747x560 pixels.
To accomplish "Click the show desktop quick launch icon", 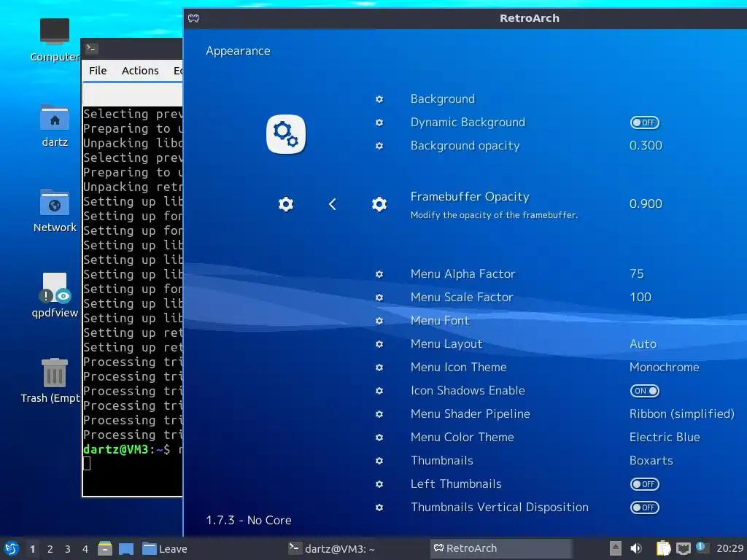I will click(x=125, y=548).
